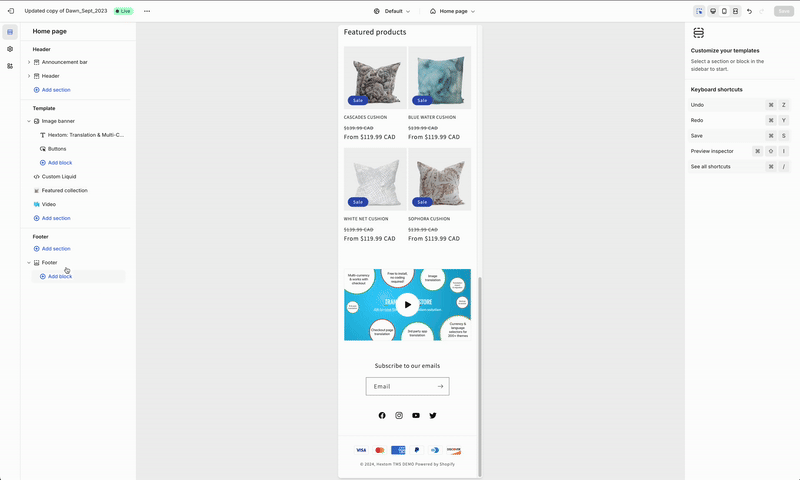Expand the Header section

(x=29, y=76)
